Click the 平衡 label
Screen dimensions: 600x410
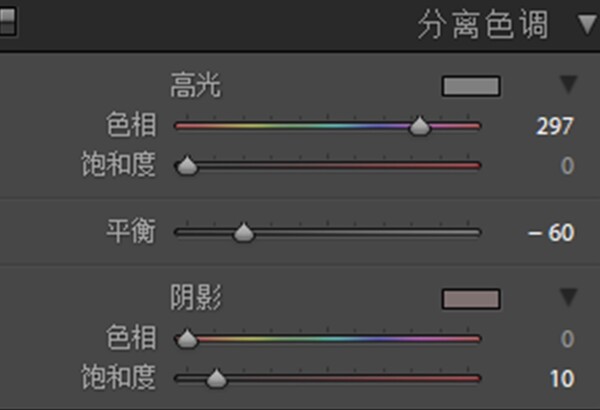click(x=131, y=231)
